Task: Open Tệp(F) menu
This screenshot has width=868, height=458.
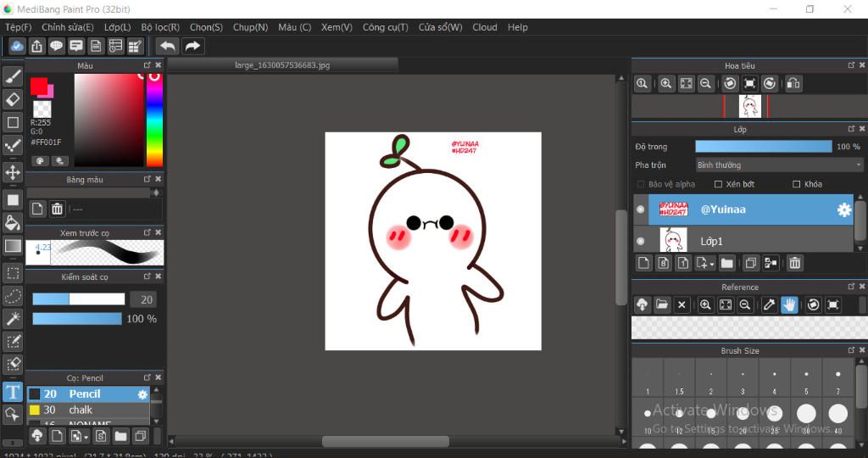Action: click(x=19, y=27)
